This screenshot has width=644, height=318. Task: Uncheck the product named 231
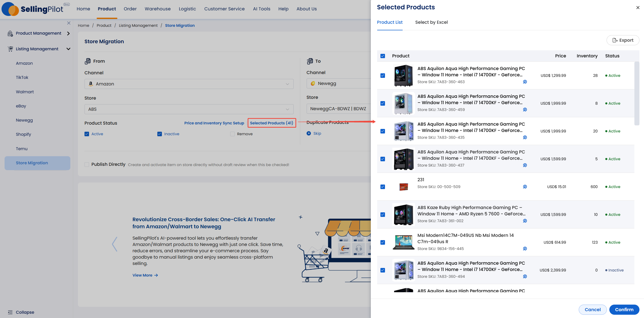pyautogui.click(x=382, y=187)
